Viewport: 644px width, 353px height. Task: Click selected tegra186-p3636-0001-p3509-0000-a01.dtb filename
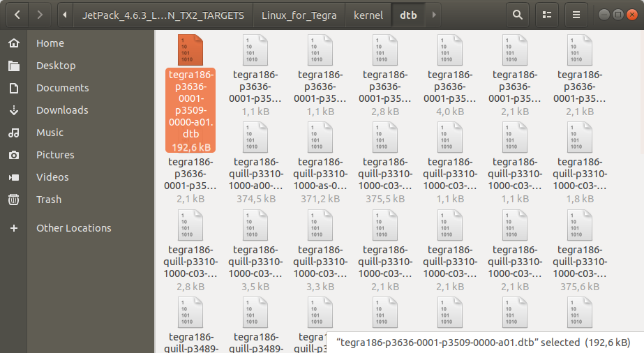click(x=190, y=104)
